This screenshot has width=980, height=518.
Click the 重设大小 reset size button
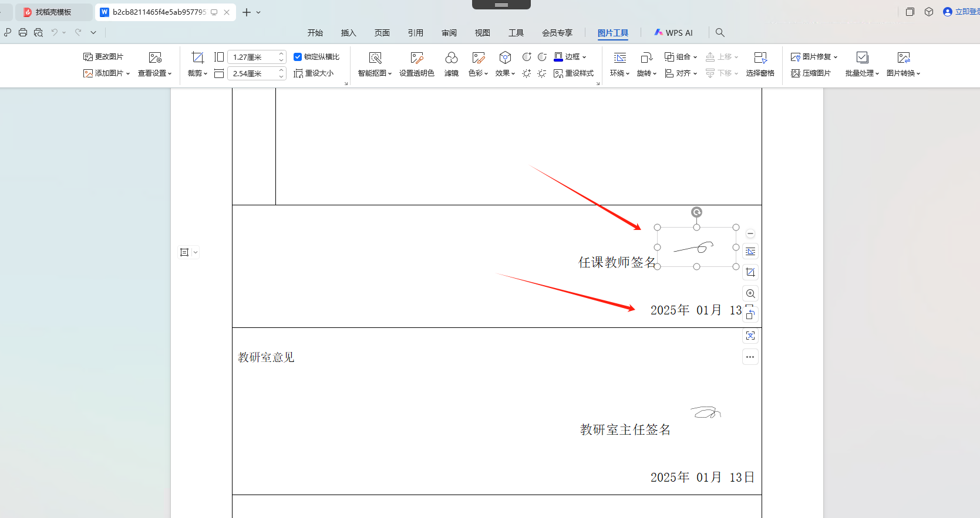coord(314,73)
